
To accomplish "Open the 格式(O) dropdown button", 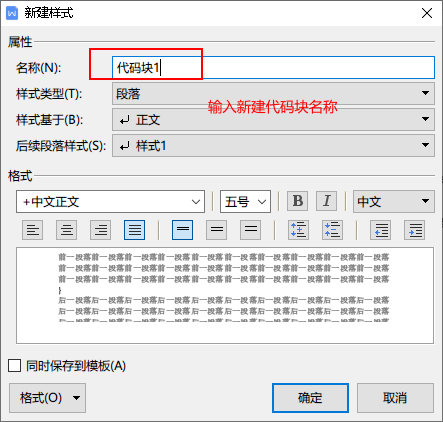I will coord(47,398).
